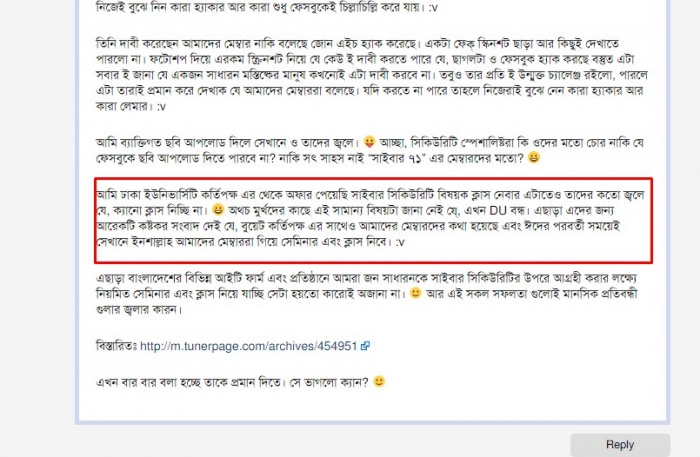Click the external-link icon beside the tunerpage URL
The width and height of the screenshot is (700, 457).
point(365,346)
